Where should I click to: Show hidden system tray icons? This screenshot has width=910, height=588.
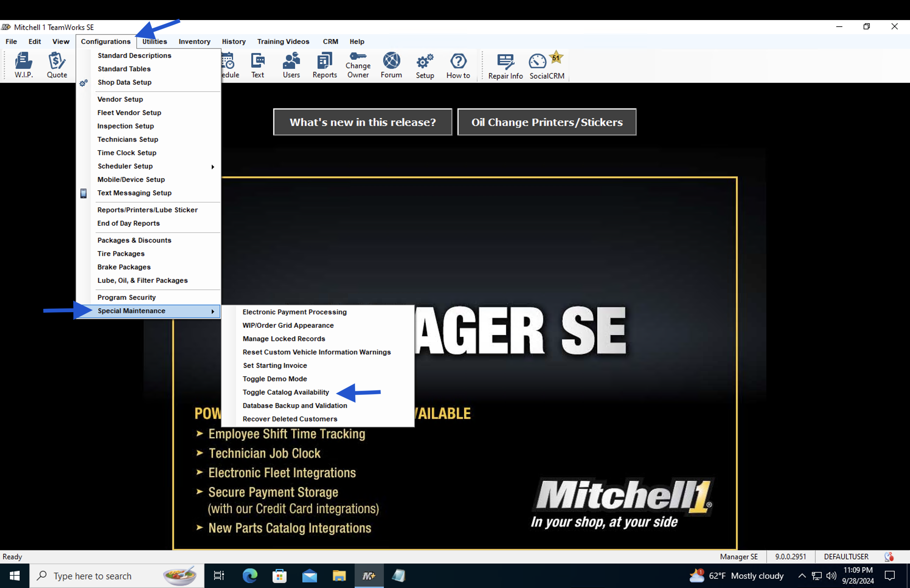(802, 576)
